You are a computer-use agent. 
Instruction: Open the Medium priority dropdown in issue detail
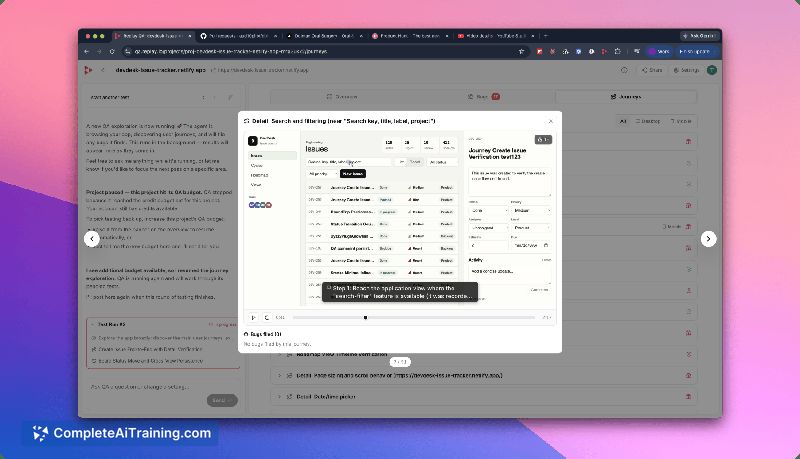click(x=531, y=210)
